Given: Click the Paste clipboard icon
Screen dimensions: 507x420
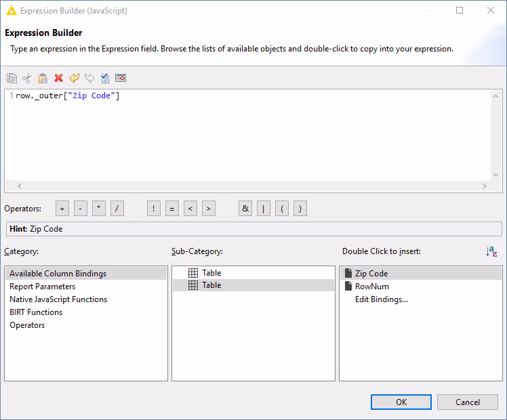Looking at the screenshot, I should click(x=43, y=79).
